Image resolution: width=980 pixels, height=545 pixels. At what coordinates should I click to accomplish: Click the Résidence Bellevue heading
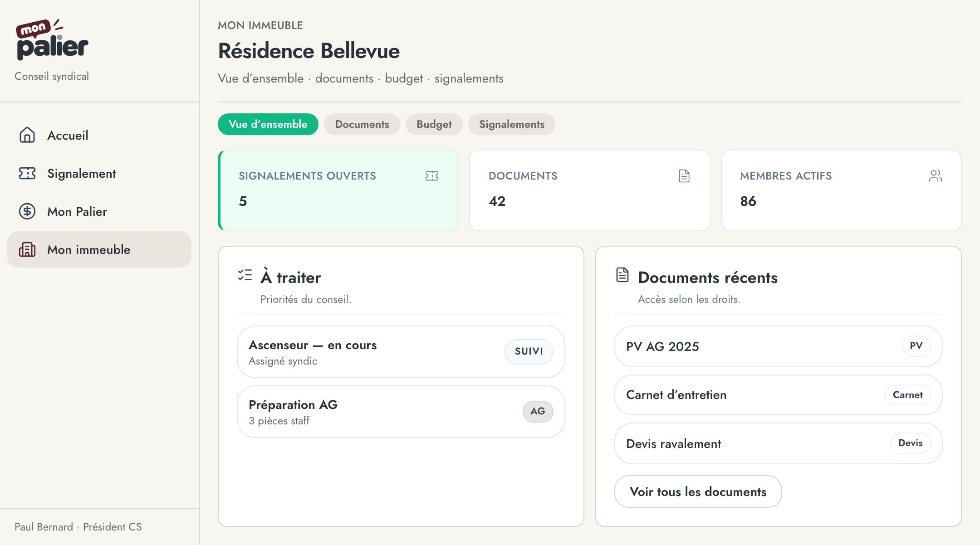(309, 51)
